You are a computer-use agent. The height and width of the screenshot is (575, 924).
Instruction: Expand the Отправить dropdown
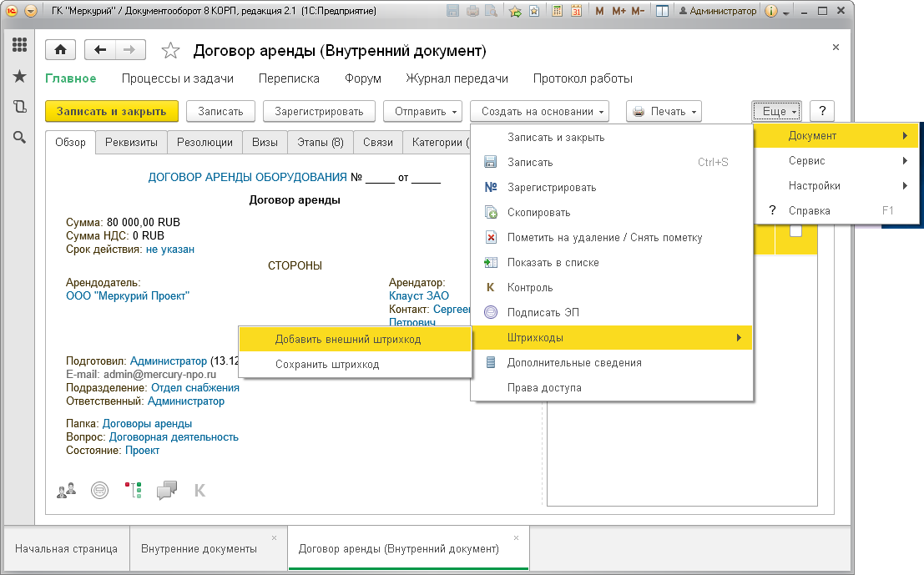point(422,111)
